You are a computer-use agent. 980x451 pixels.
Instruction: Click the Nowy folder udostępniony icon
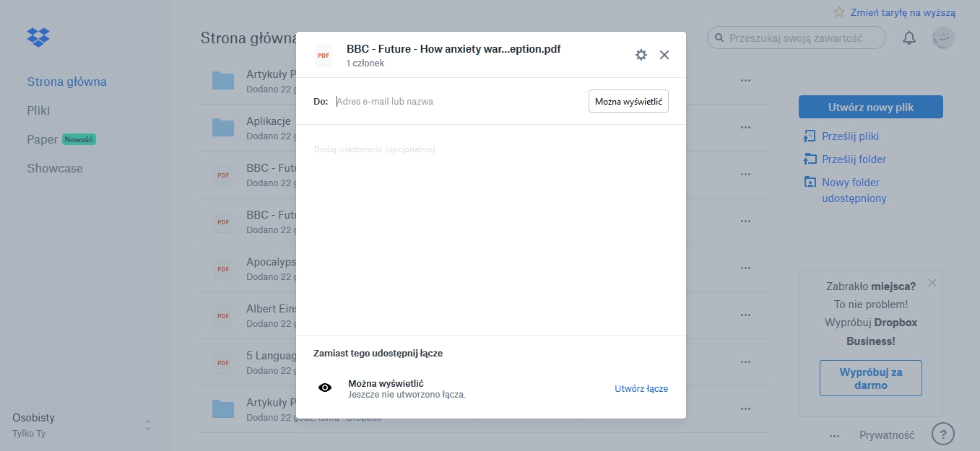pyautogui.click(x=810, y=183)
